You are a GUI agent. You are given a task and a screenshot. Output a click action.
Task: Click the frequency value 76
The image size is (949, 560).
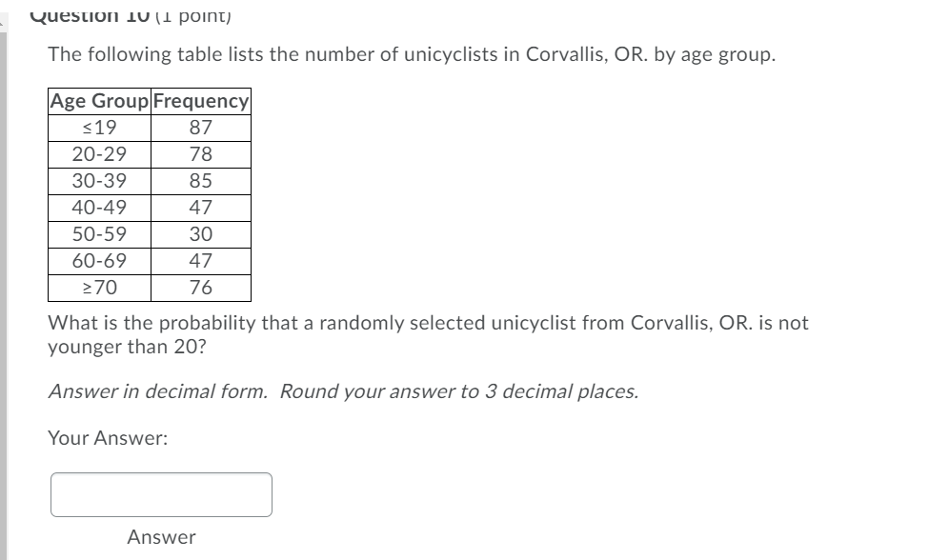200,288
